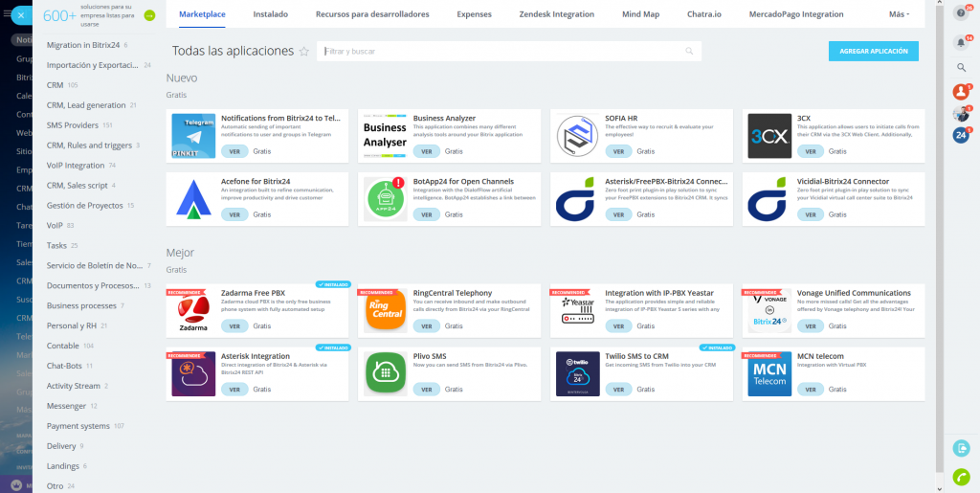The width and height of the screenshot is (980, 493).
Task: Open the orange contact avatar chat
Action: 961,92
